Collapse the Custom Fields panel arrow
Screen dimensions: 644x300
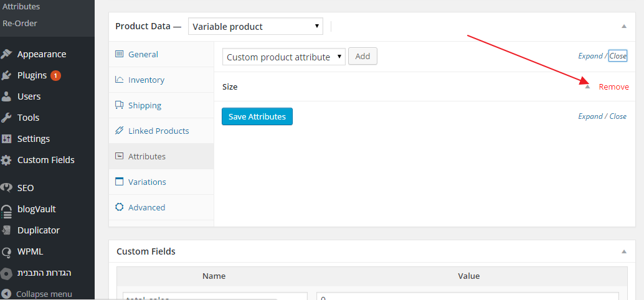624,251
